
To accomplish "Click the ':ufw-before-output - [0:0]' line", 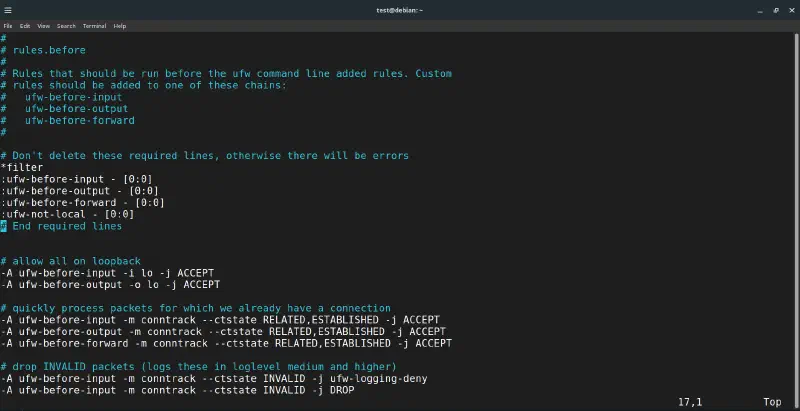I will (x=80, y=191).
